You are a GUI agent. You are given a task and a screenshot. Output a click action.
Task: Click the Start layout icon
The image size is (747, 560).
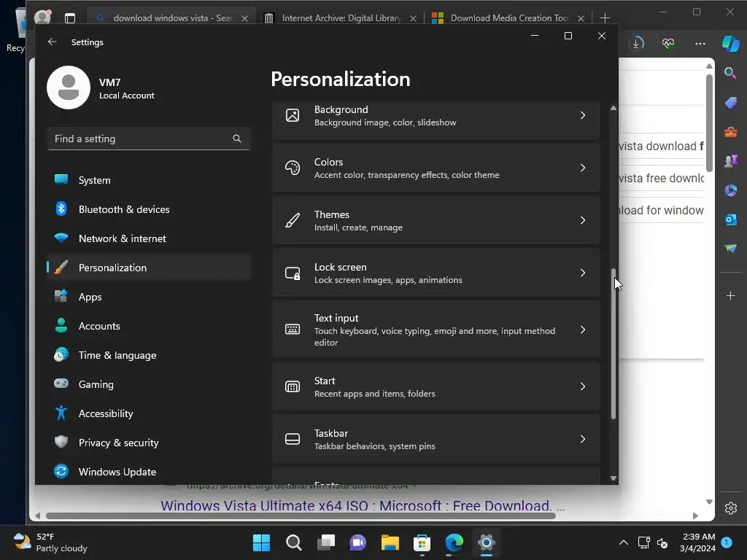pos(293,386)
